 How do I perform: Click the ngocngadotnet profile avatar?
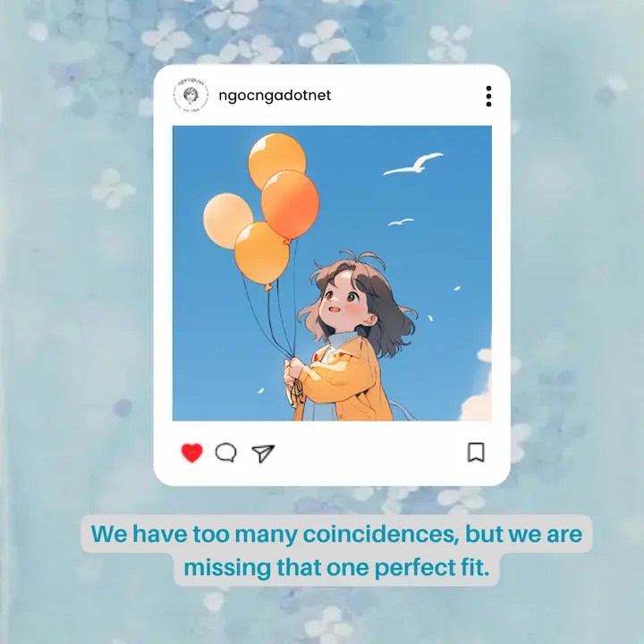tap(191, 96)
